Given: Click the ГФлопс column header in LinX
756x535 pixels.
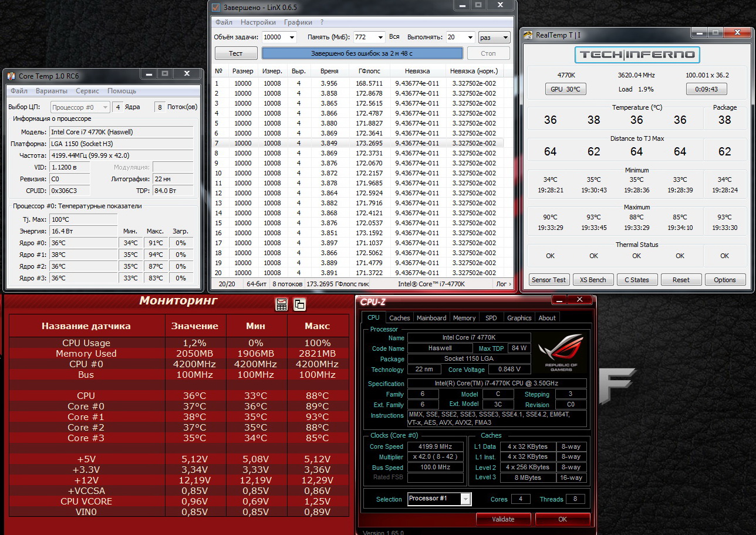Looking at the screenshot, I should click(x=370, y=71).
